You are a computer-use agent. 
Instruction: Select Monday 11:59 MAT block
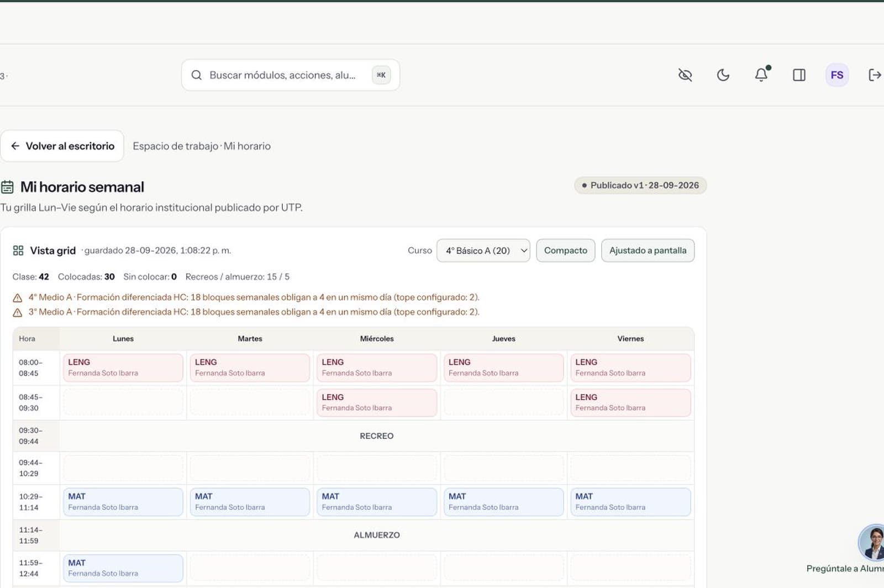tap(123, 568)
